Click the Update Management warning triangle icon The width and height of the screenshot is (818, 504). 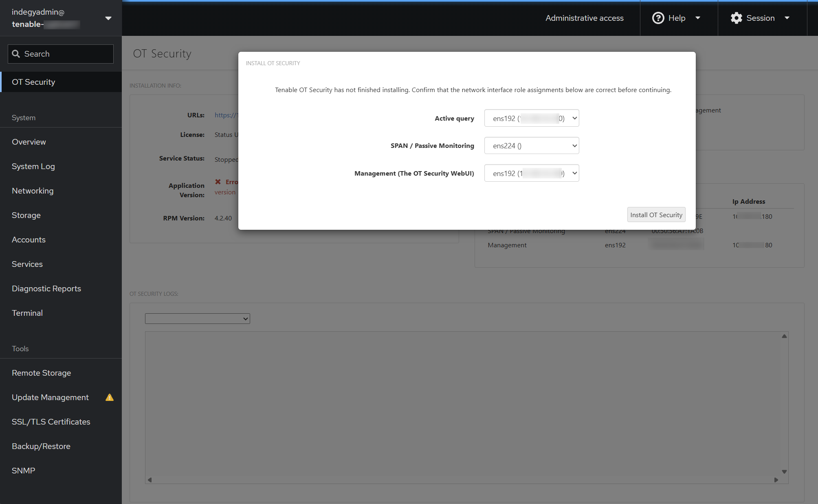(x=110, y=397)
